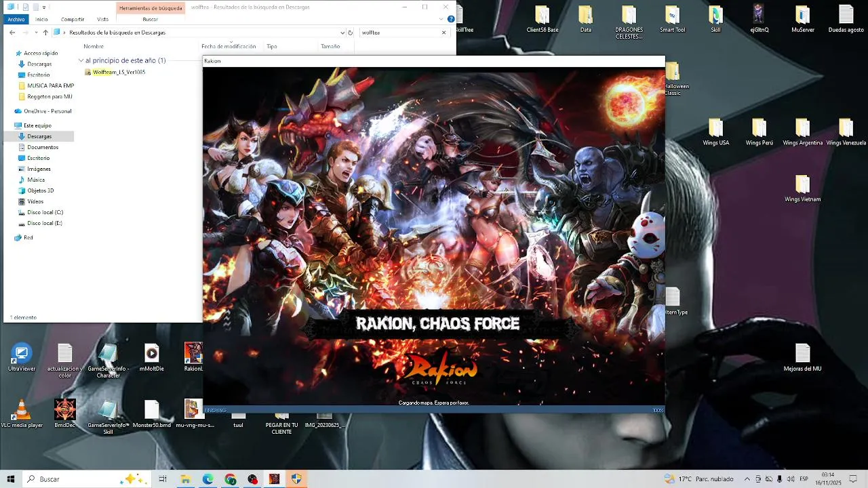
Task: Select the Wings USA folder
Action: [716, 132]
